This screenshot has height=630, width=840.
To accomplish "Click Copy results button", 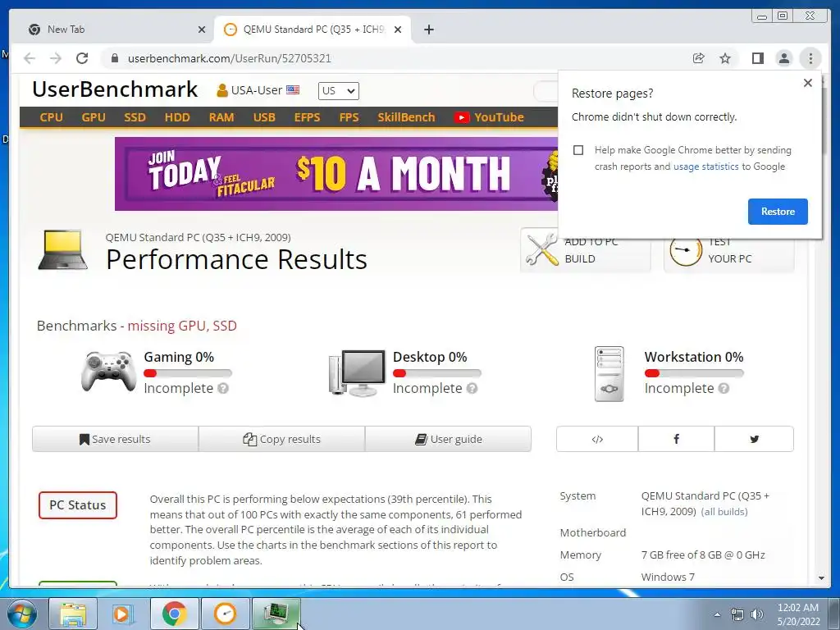I will (282, 440).
